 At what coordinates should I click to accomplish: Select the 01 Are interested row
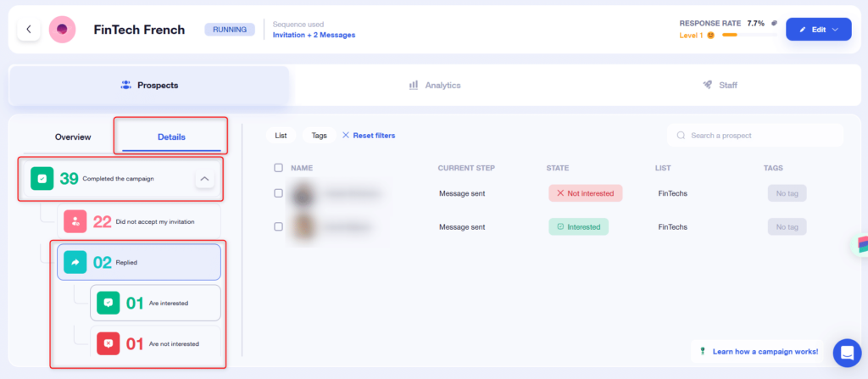(x=156, y=303)
